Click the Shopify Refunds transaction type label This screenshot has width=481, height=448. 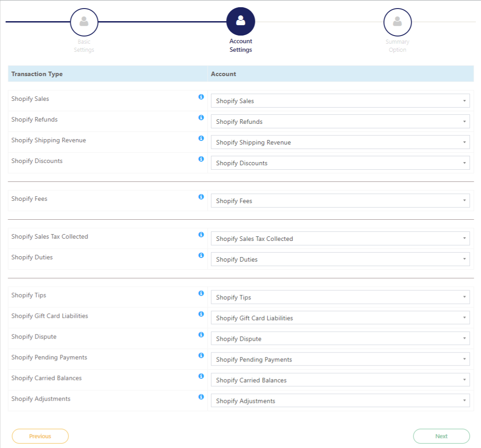coord(34,120)
